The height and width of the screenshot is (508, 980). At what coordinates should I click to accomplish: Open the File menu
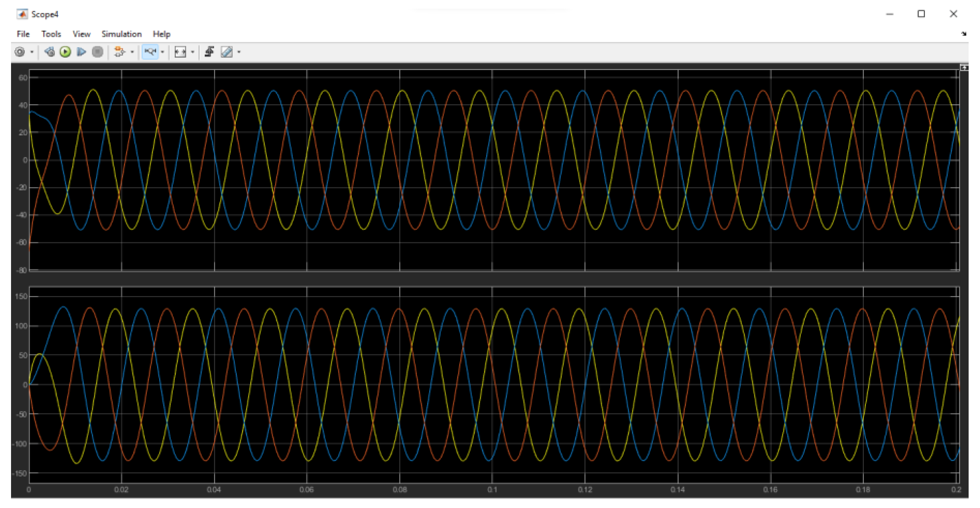click(23, 34)
